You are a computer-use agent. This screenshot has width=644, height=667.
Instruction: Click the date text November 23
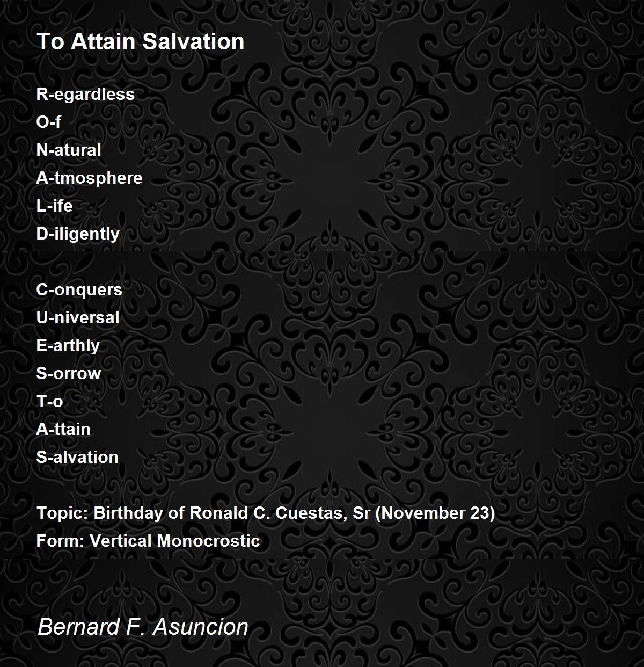(x=435, y=513)
